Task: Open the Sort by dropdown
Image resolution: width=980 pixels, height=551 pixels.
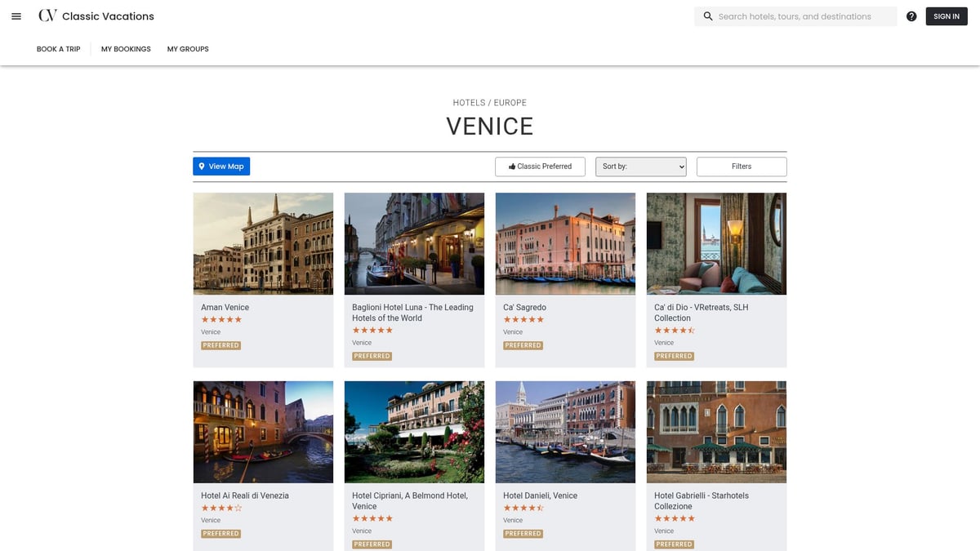Action: pos(641,166)
